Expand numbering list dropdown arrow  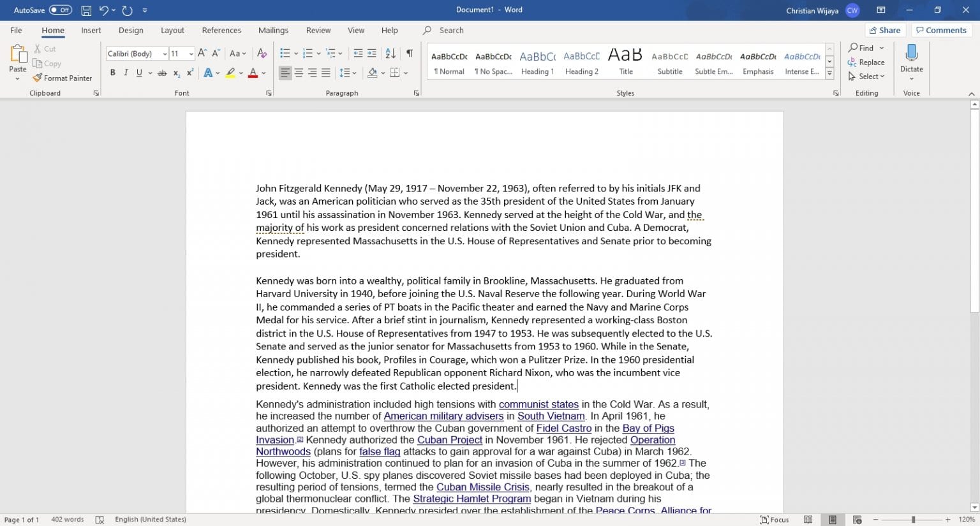coord(318,54)
